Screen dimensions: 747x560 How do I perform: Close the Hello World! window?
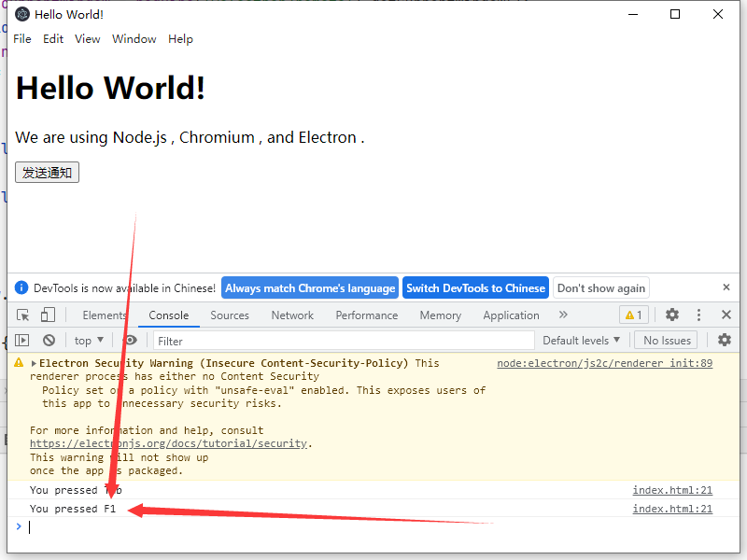(x=717, y=14)
